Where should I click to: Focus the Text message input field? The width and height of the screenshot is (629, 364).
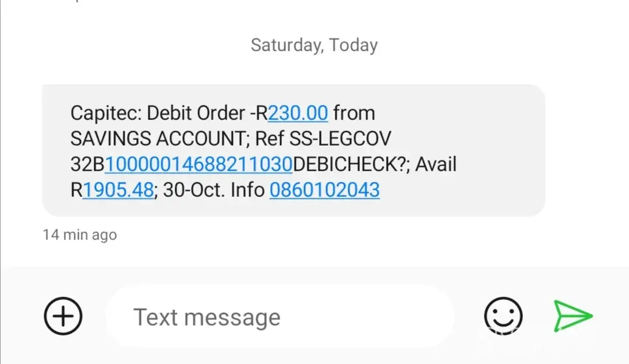pos(280,317)
